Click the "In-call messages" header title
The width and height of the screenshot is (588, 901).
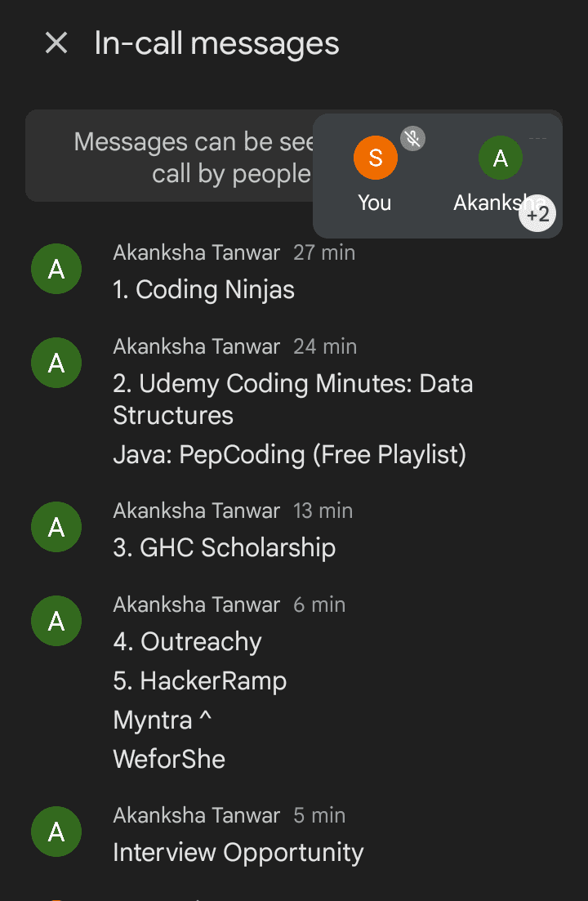click(216, 43)
